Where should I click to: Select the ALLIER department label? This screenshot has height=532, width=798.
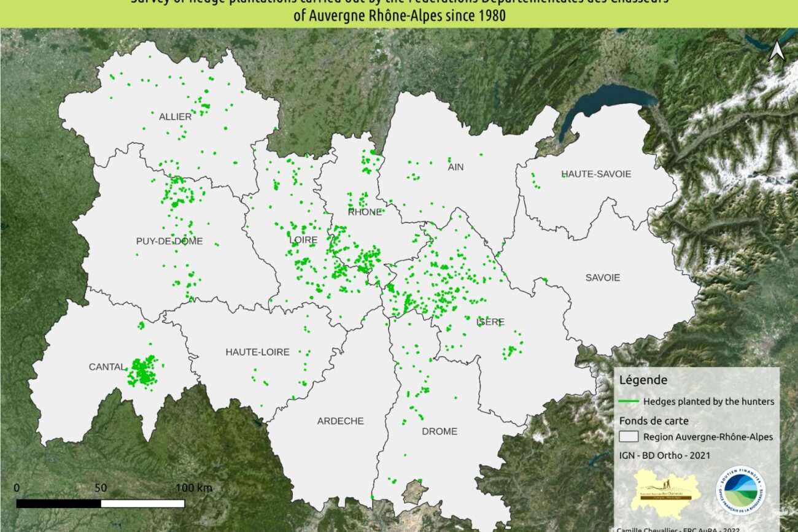click(x=175, y=117)
